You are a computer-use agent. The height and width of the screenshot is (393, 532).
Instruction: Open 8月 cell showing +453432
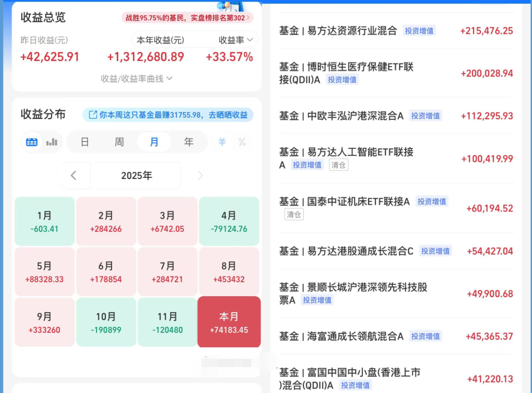point(229,271)
